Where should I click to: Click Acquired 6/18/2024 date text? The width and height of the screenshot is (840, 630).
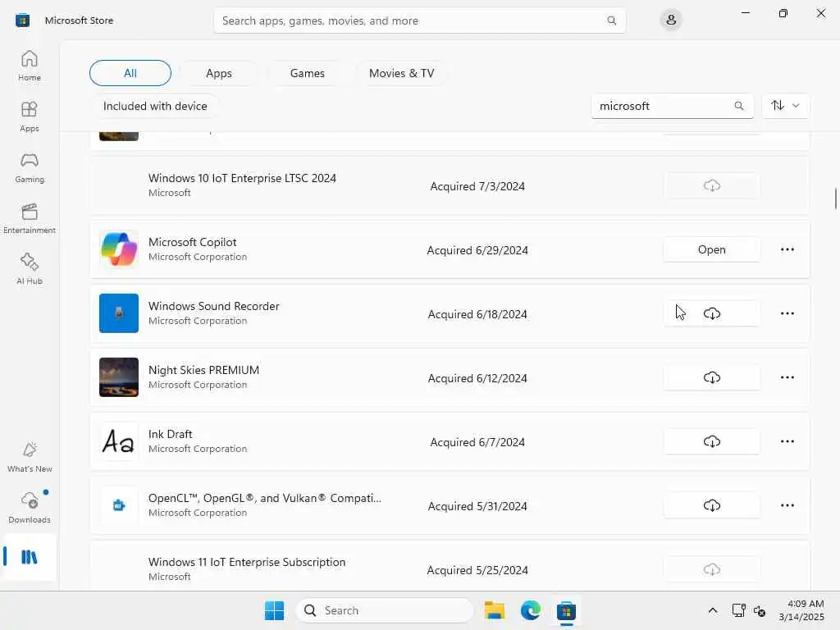tap(477, 314)
